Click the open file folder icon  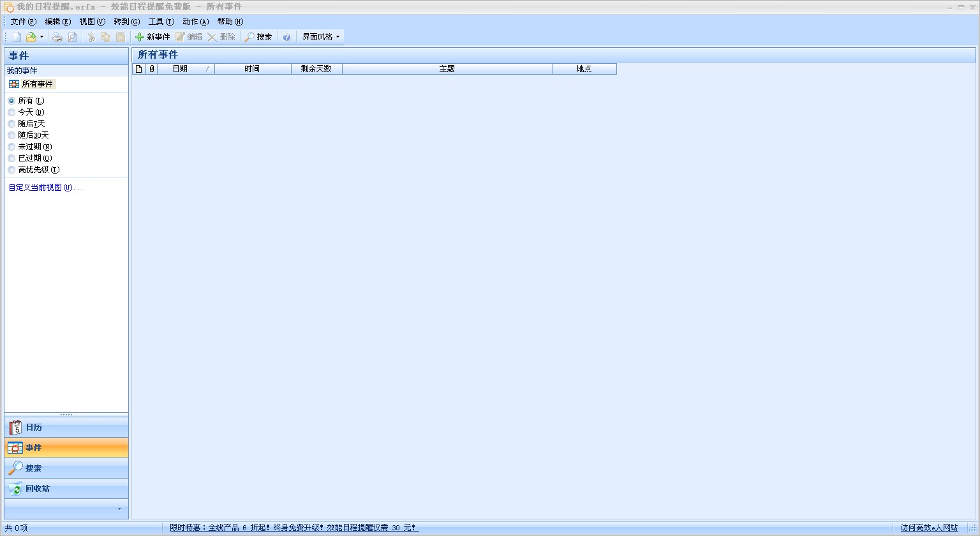[x=31, y=37]
